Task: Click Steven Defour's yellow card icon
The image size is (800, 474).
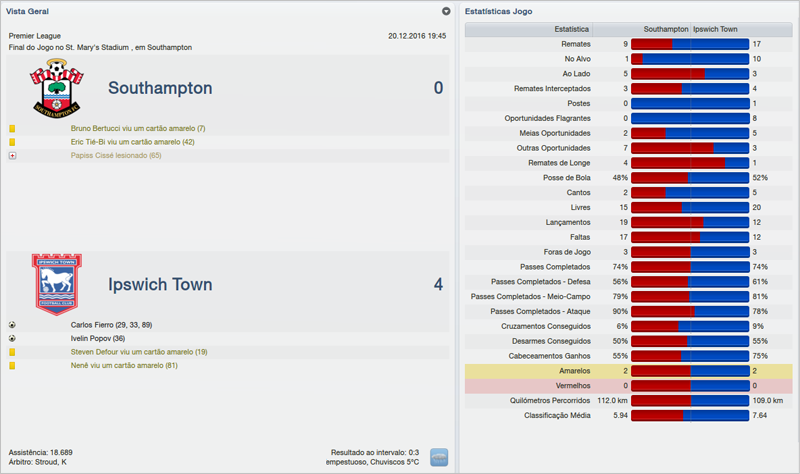Action: 12,352
